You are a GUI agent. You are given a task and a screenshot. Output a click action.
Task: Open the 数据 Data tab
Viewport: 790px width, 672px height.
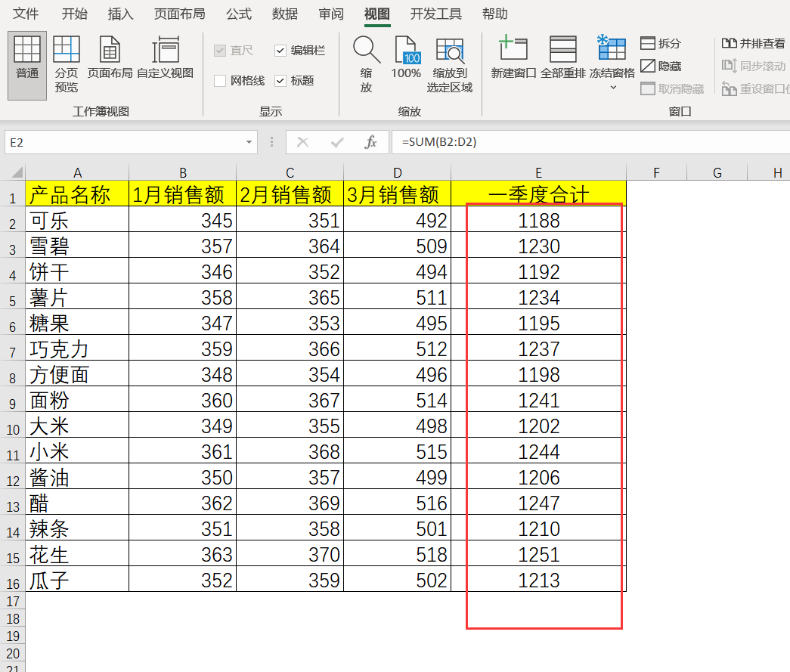(285, 14)
